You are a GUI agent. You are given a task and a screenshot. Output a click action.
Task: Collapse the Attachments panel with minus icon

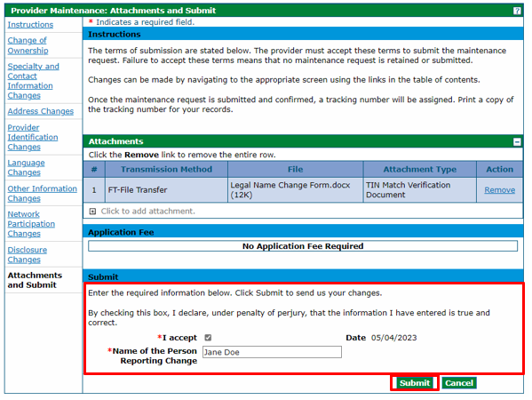(517, 142)
